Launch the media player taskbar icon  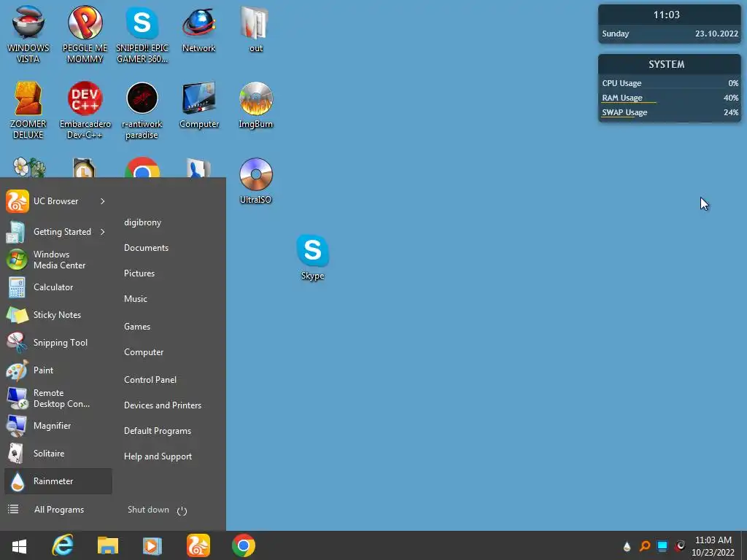[x=152, y=545]
